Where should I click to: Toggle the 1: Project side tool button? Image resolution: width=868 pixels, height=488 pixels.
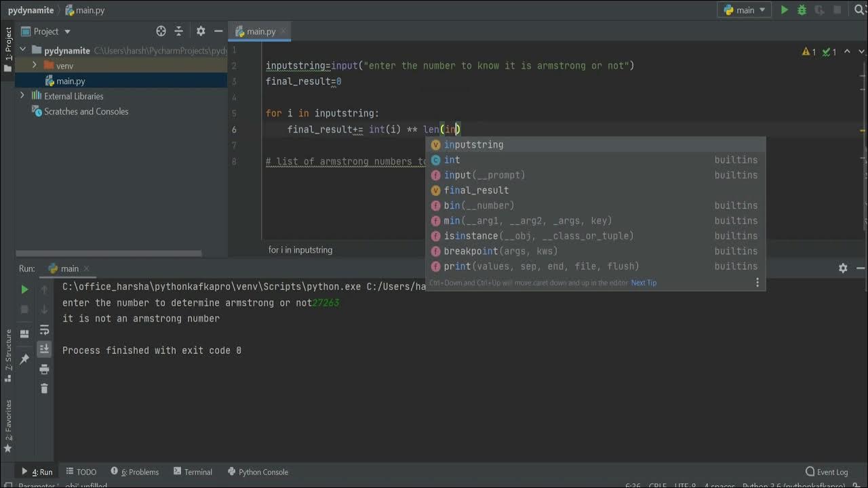click(x=8, y=49)
